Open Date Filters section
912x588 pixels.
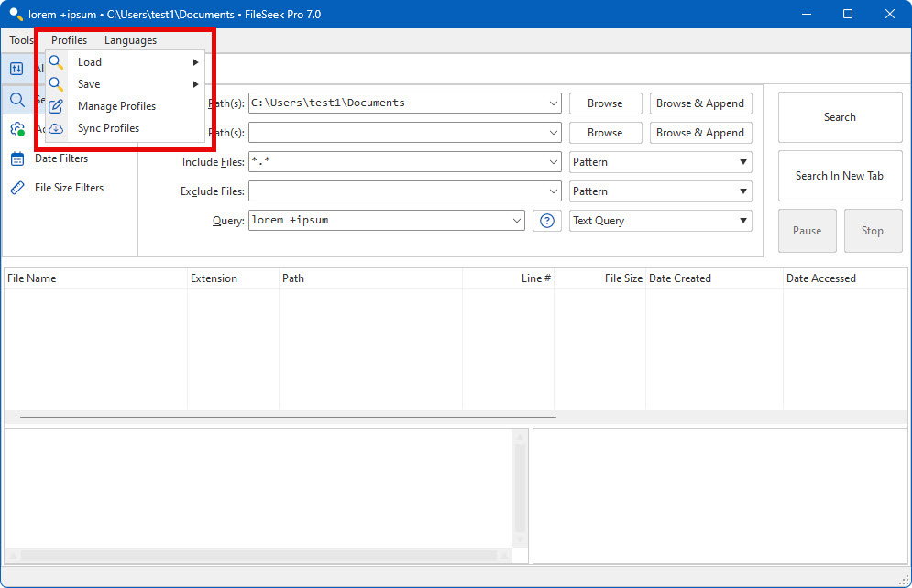[x=61, y=158]
